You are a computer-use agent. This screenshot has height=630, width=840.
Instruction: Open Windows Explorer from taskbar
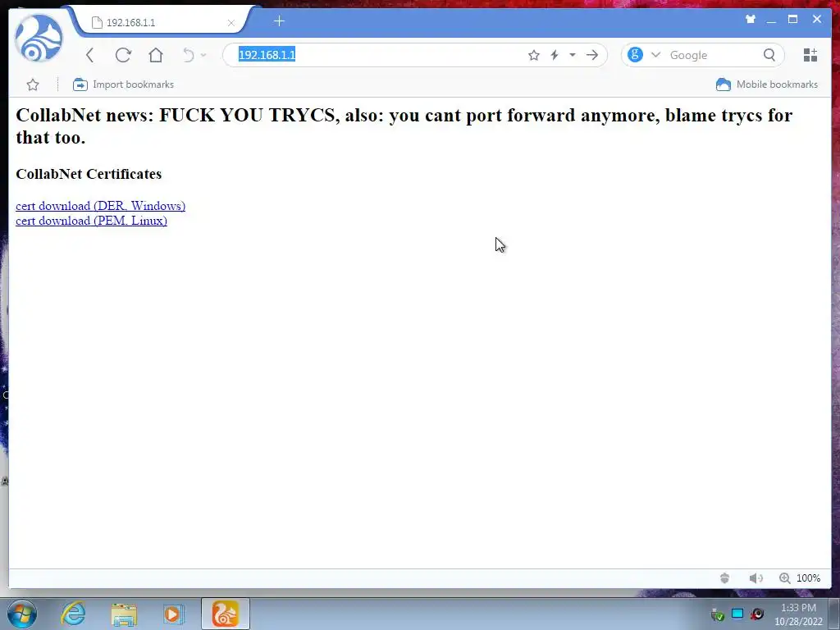coord(124,614)
